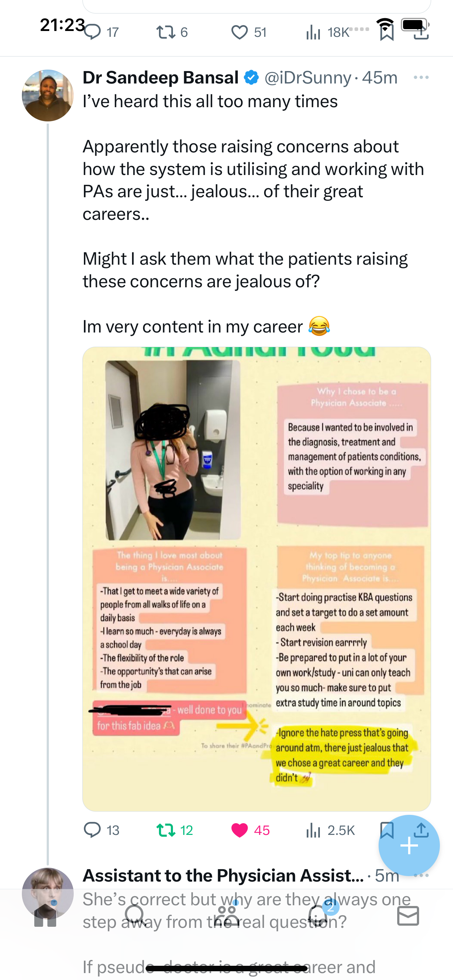The image size is (453, 980).
Task: View analytics showing 2.5K views
Action: tap(330, 830)
